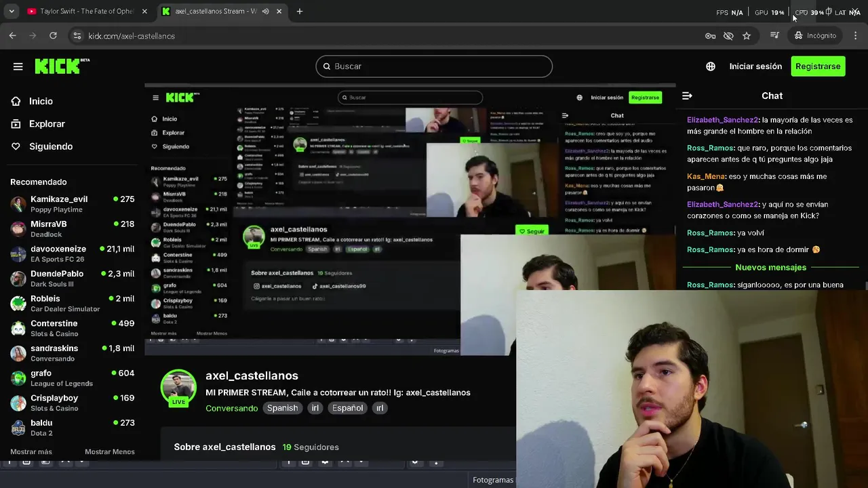
Task: Open the password key icon
Action: click(710, 36)
